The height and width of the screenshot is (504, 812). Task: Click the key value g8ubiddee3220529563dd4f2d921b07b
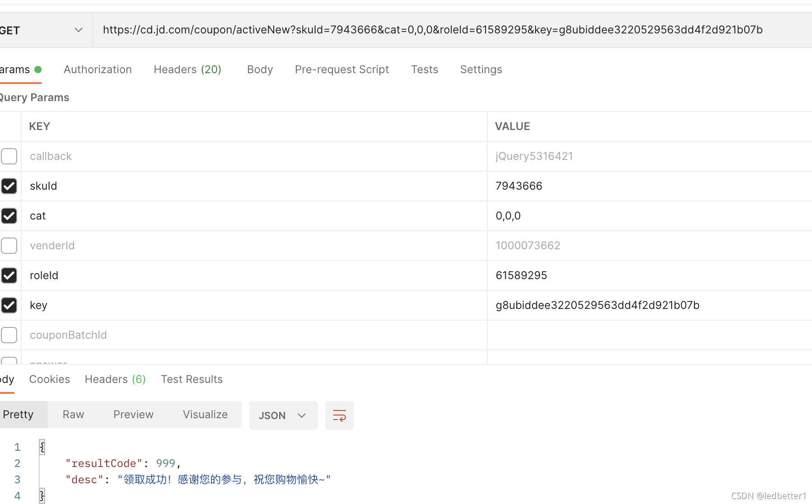597,305
